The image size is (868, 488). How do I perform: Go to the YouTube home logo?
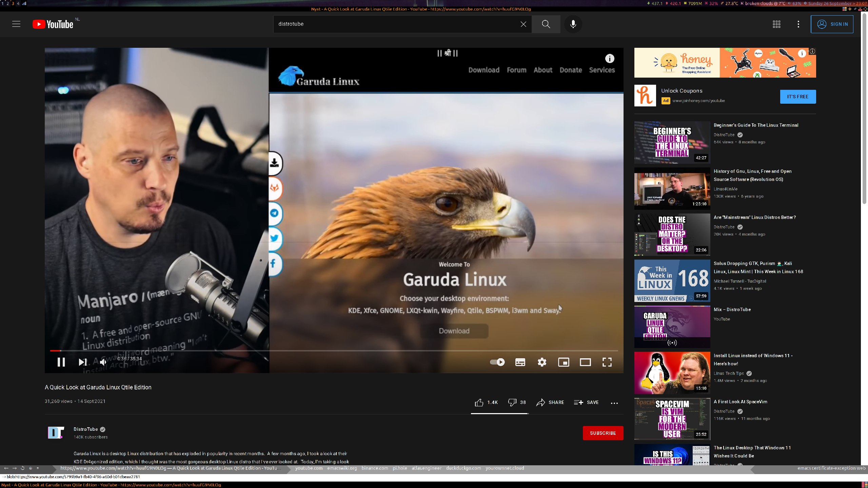[53, 24]
